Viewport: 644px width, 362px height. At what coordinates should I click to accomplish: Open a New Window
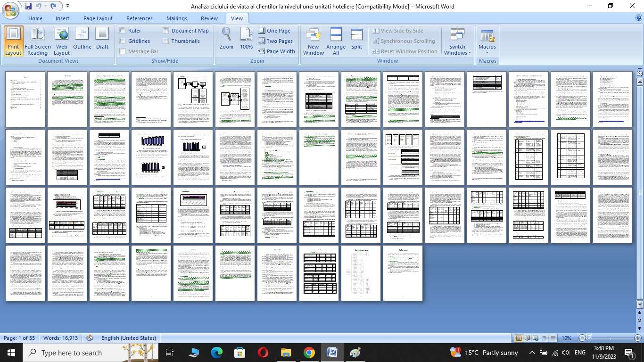[x=314, y=41]
